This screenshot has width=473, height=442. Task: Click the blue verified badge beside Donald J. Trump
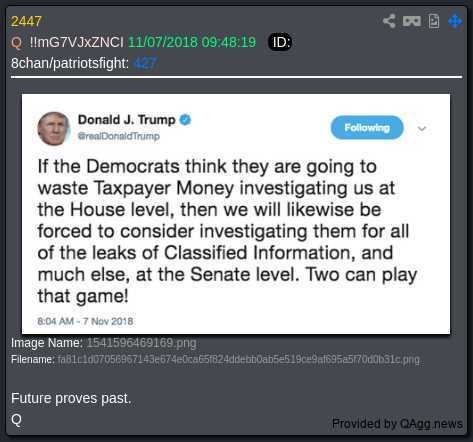coord(185,120)
